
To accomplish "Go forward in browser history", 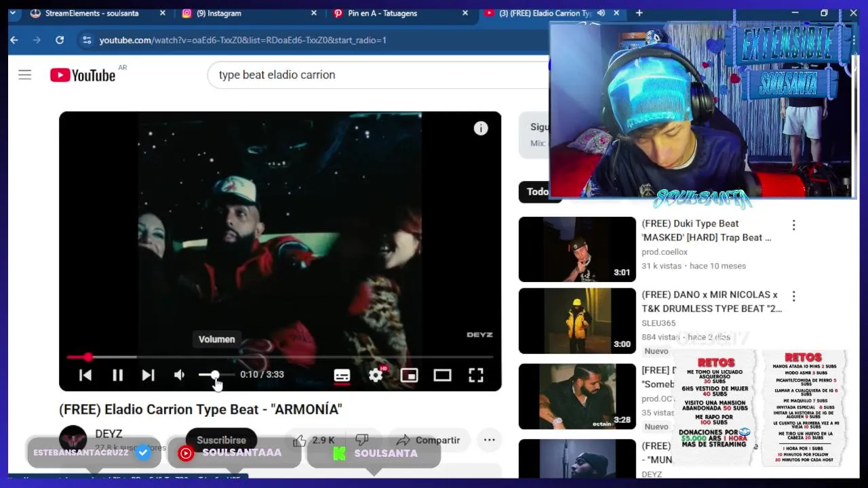I will click(37, 40).
